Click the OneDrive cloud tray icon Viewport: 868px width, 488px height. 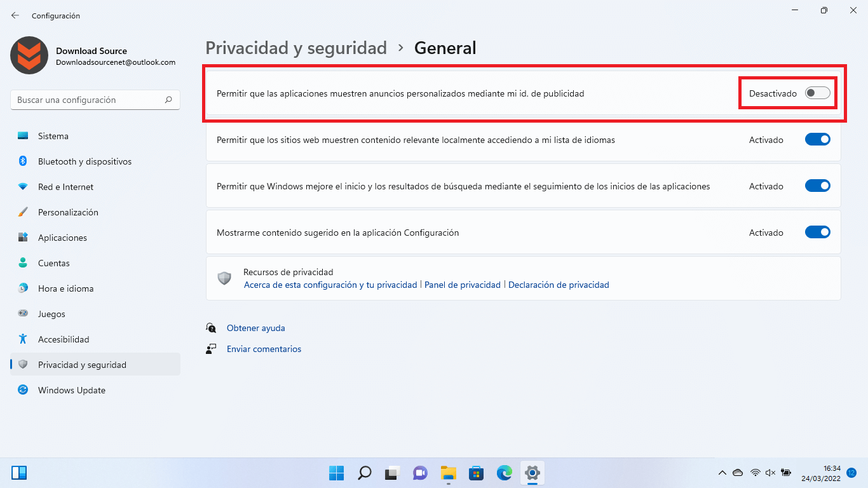tap(738, 473)
